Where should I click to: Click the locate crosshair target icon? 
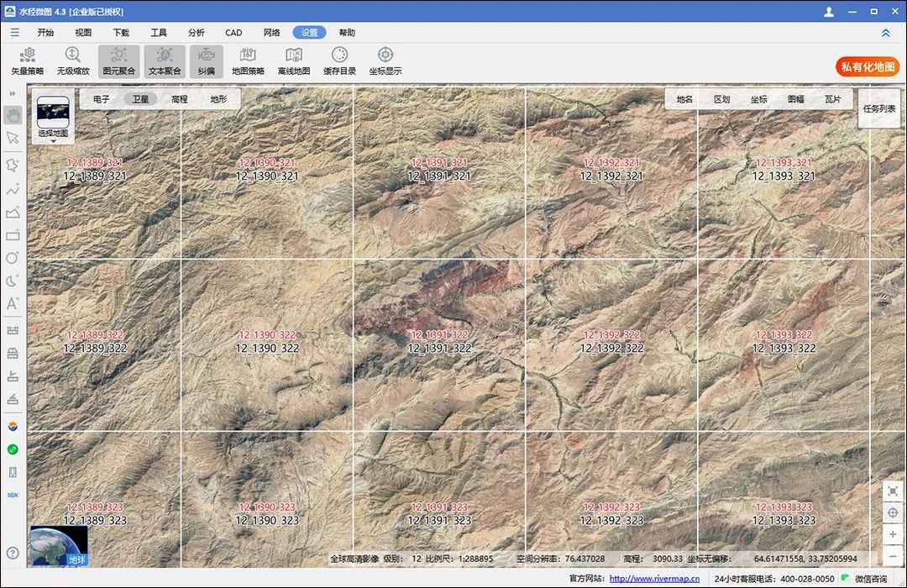point(893,512)
